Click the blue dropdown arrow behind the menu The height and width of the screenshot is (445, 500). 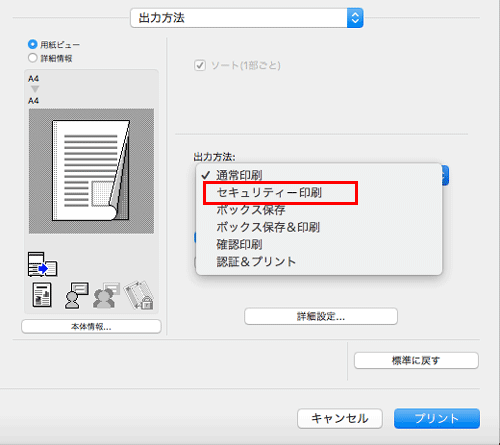click(x=445, y=175)
